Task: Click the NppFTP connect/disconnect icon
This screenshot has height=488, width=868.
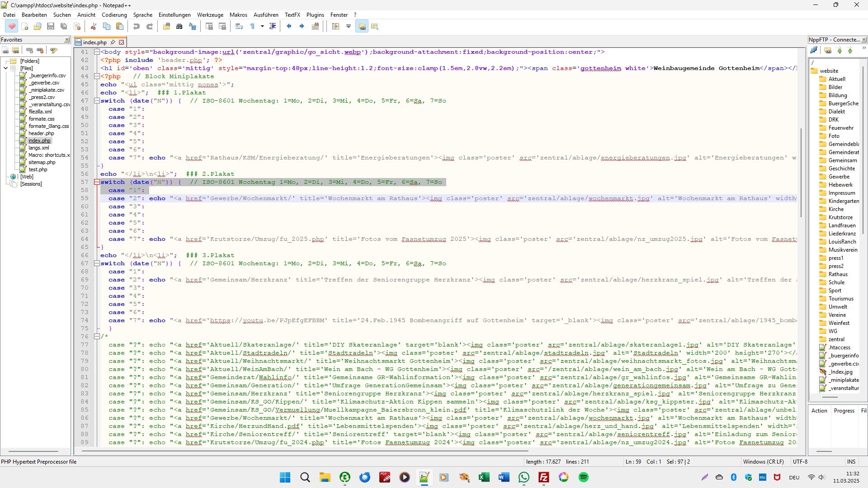Action: point(814,50)
